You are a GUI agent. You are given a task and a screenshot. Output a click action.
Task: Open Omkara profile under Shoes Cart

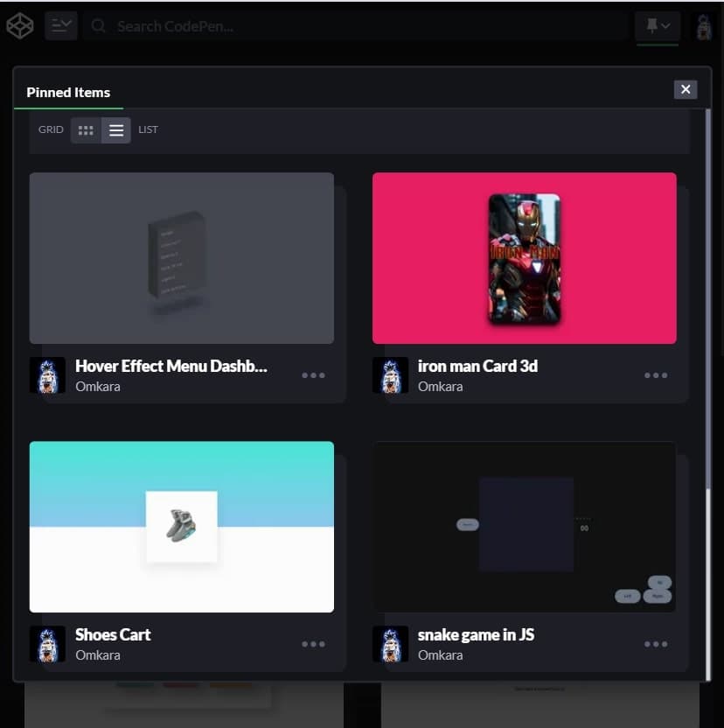[x=98, y=654]
